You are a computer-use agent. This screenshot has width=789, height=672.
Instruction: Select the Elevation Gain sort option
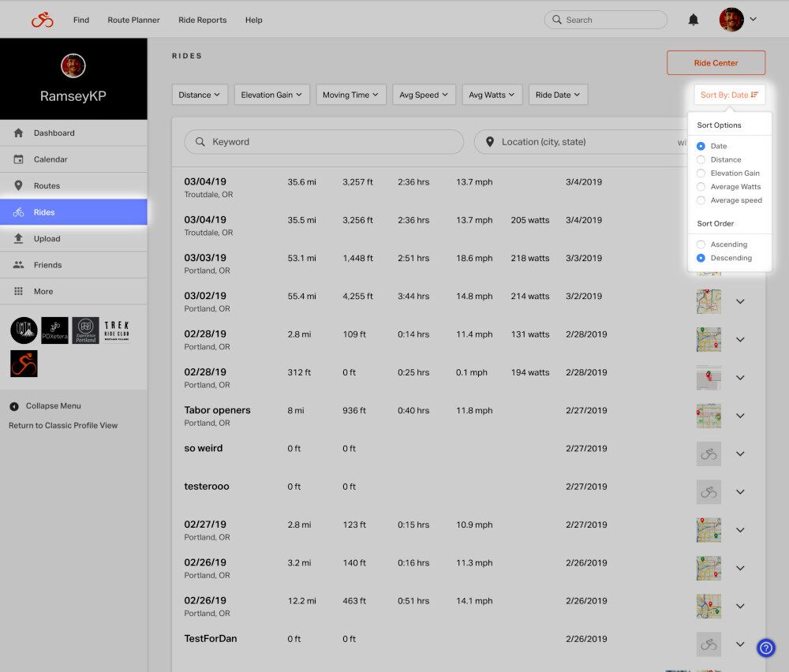click(701, 173)
